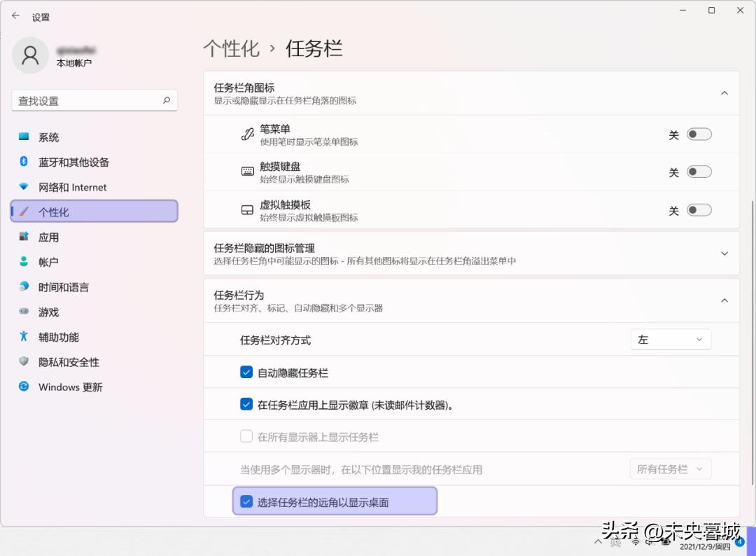Open the 任务栏对齐方式 dropdown
The height and width of the screenshot is (556, 756).
670,339
